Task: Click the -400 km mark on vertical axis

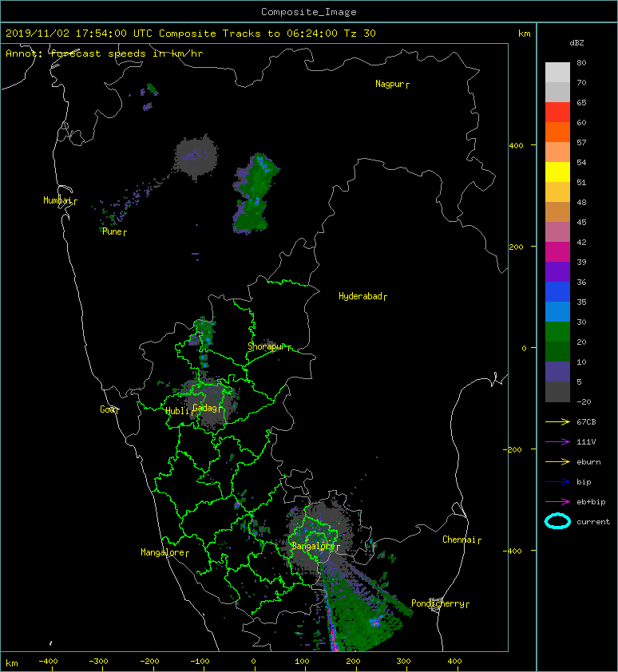Action: click(x=513, y=551)
